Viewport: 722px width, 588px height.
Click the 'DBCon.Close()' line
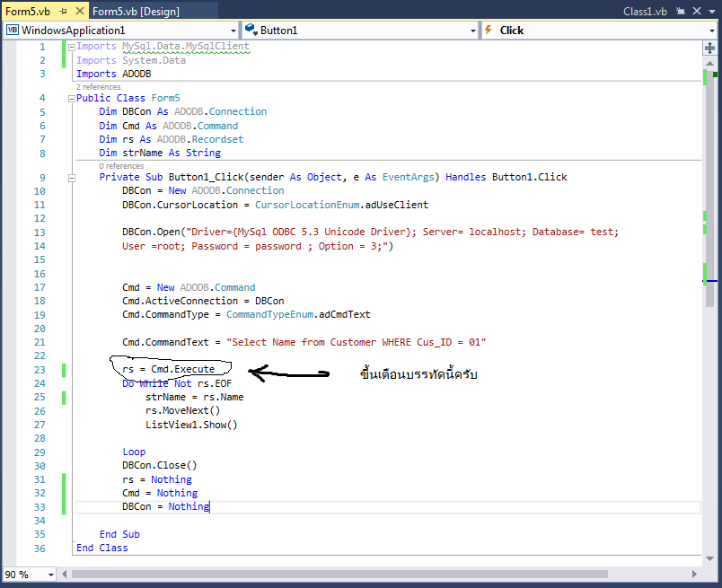click(x=159, y=466)
